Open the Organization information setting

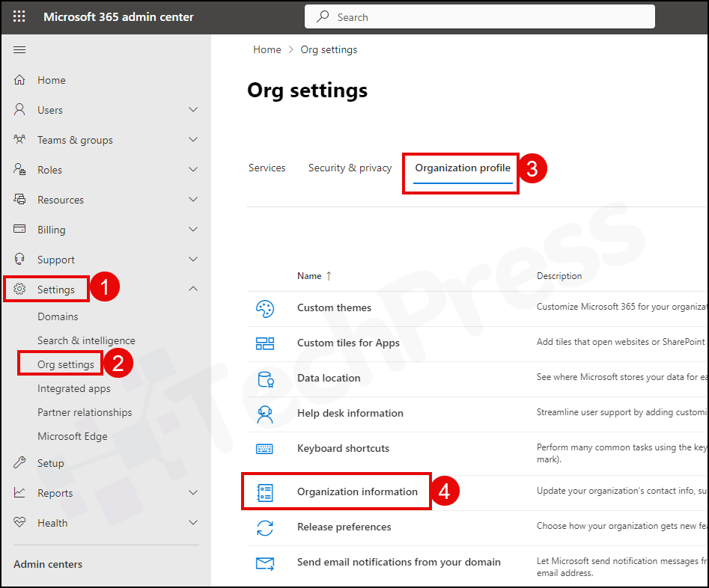pos(357,491)
